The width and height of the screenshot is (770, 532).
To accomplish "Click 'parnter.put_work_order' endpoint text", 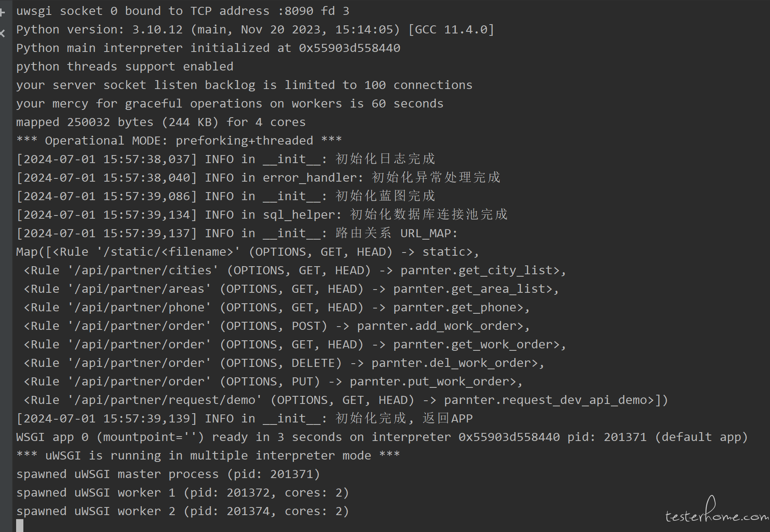I will coord(430,381).
